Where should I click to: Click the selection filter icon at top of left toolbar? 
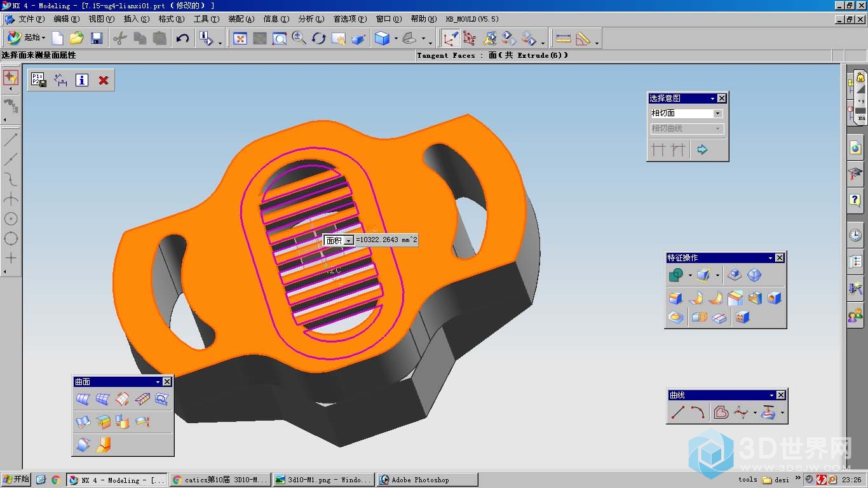[x=10, y=78]
